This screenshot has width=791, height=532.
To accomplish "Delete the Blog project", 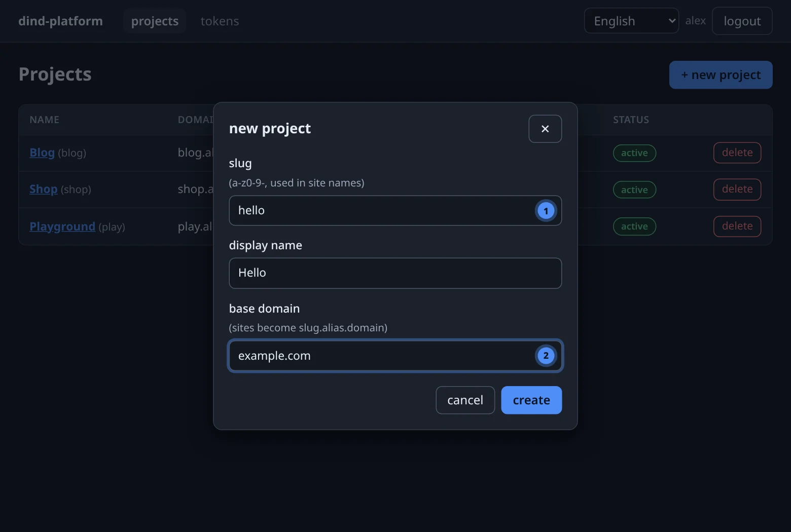I will [737, 153].
